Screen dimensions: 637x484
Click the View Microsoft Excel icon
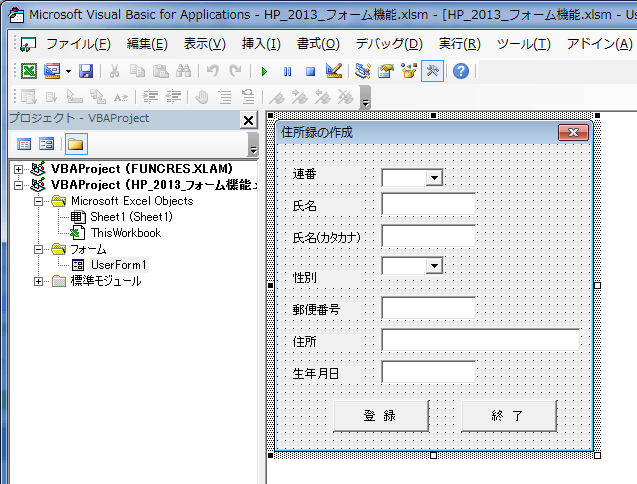pos(28,72)
